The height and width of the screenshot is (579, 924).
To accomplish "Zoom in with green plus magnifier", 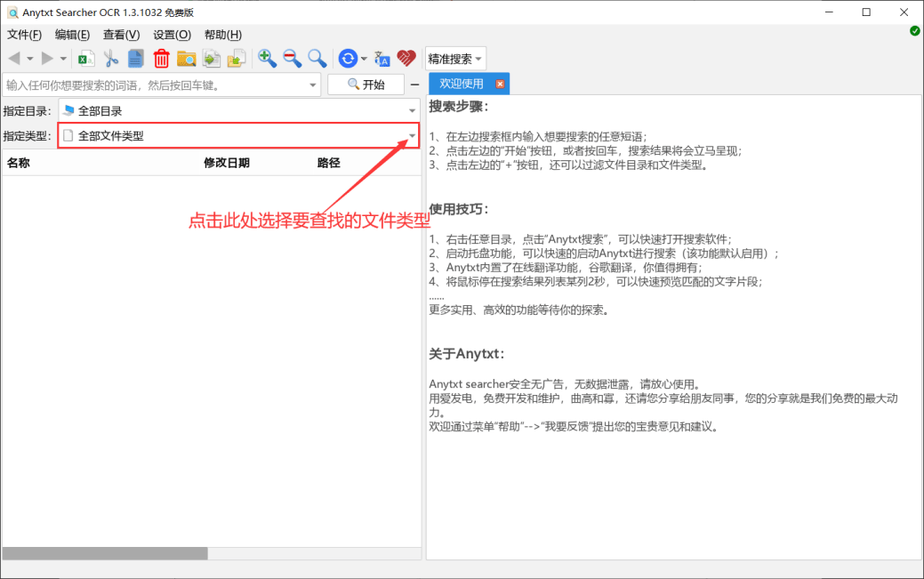I will (267, 59).
